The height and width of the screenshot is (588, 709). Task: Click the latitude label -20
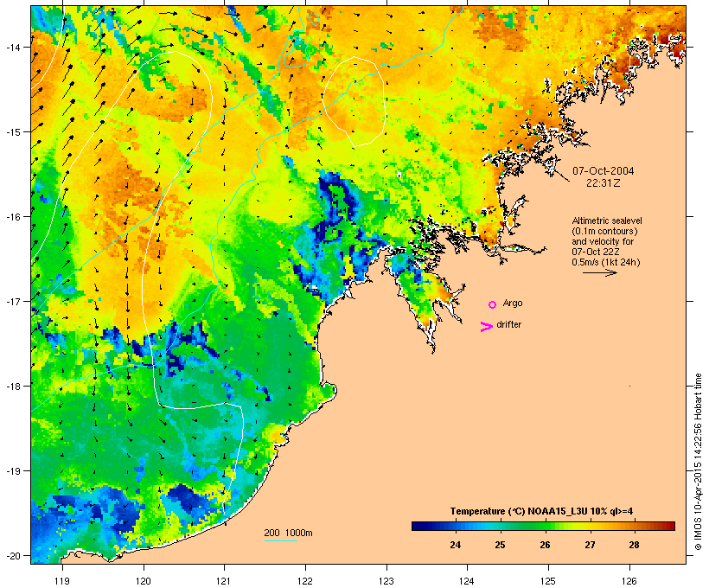(12, 555)
